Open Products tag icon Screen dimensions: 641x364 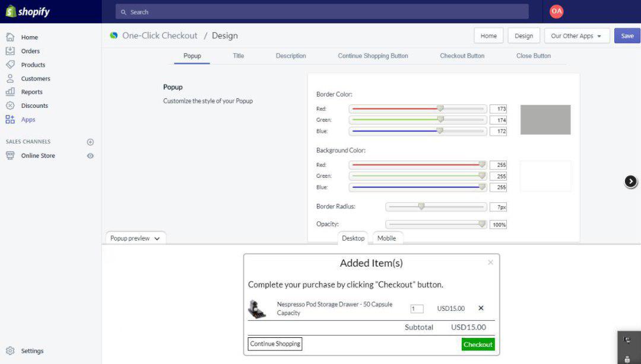(x=10, y=65)
